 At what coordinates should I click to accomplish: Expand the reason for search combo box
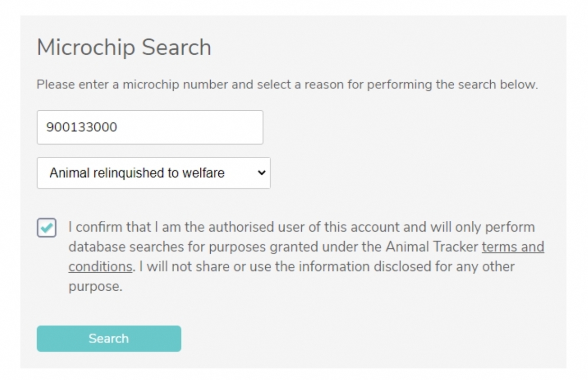pyautogui.click(x=153, y=173)
